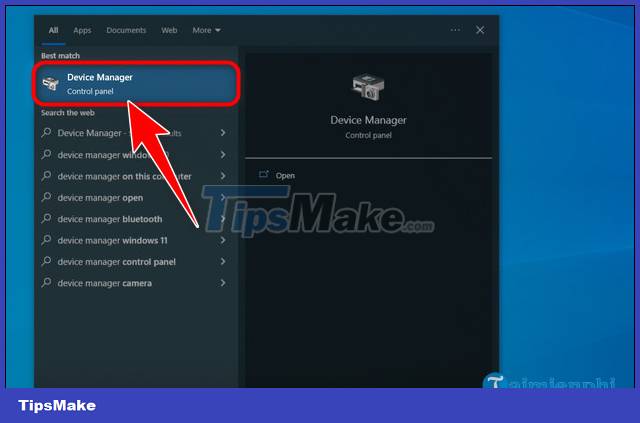Click search icon beside 'device manager windows 11'

pos(47,240)
